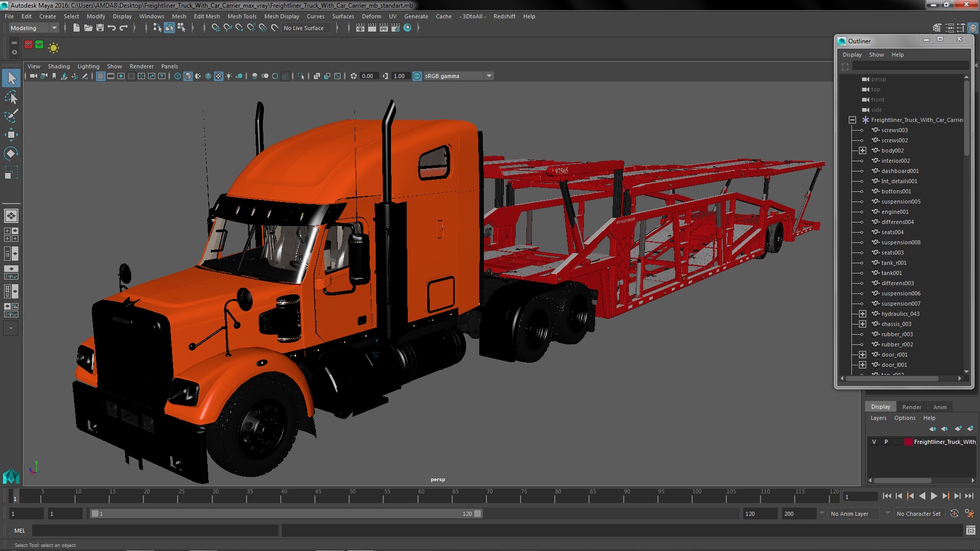Toggle use all lights
Image resolution: width=980 pixels, height=551 pixels.
pos(229,76)
